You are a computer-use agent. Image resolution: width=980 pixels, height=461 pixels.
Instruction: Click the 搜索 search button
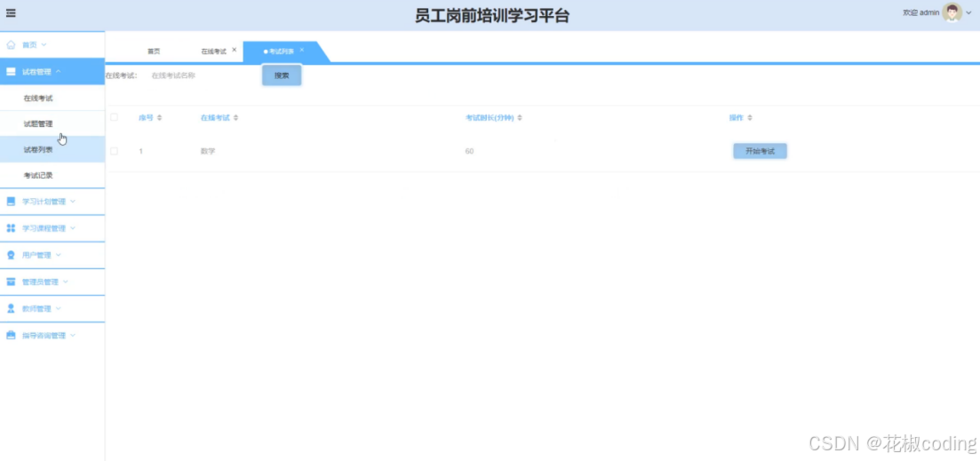(x=282, y=76)
